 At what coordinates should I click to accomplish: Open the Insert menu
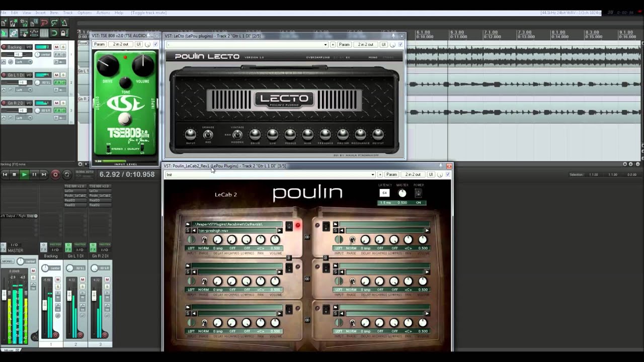40,13
